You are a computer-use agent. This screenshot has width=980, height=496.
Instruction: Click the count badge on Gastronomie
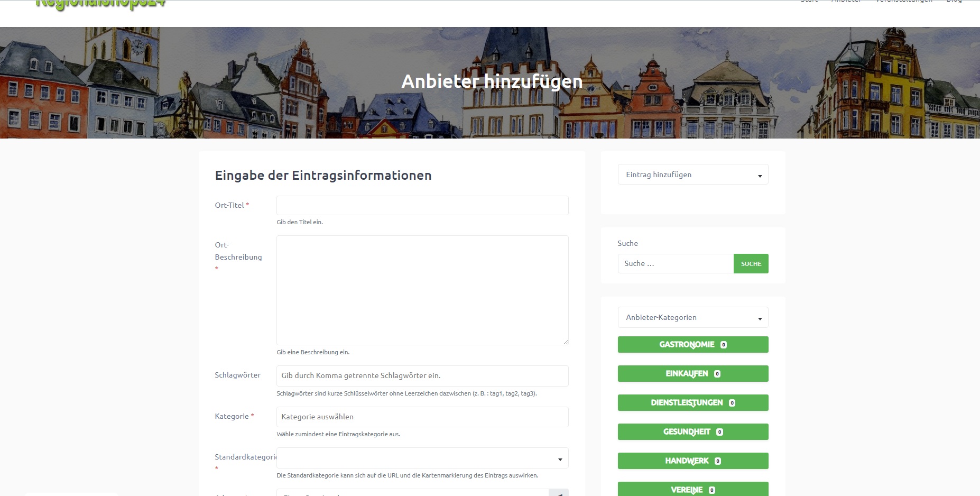[724, 345]
